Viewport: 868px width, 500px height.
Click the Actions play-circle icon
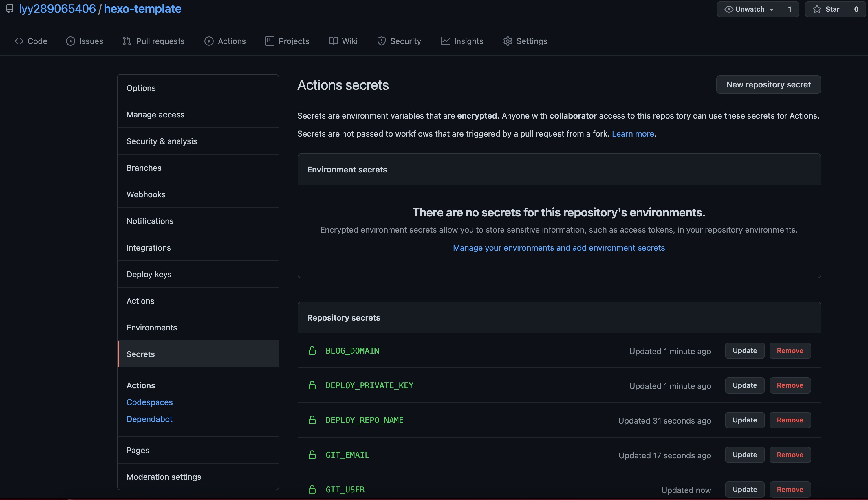click(209, 41)
